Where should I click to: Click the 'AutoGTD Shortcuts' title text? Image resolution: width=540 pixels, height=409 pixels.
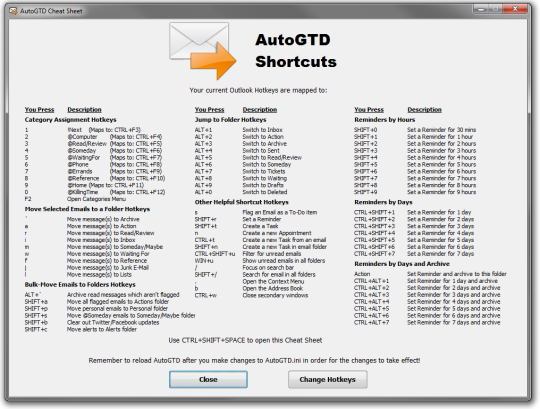295,51
